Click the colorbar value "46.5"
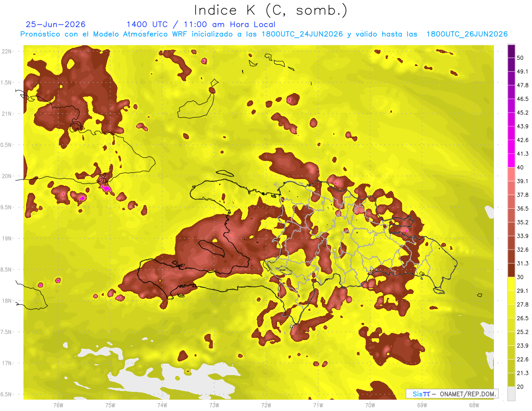The width and height of the screenshot is (532, 411). coord(523,99)
